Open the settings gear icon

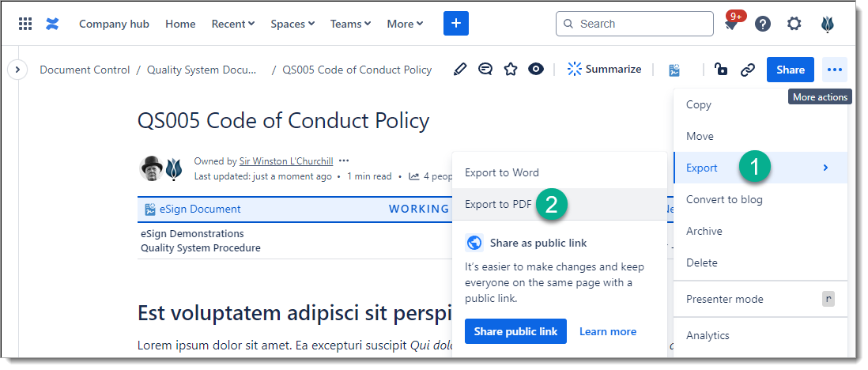794,24
